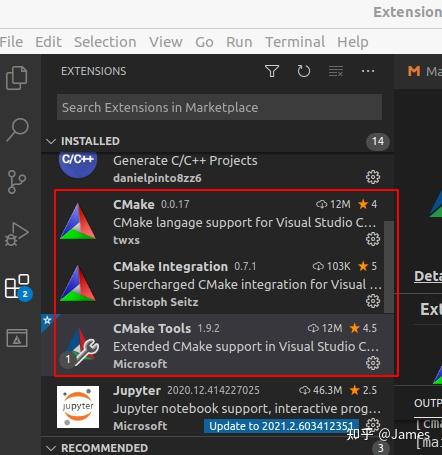Open the File menu
The width and height of the screenshot is (442, 455).
click(x=11, y=42)
